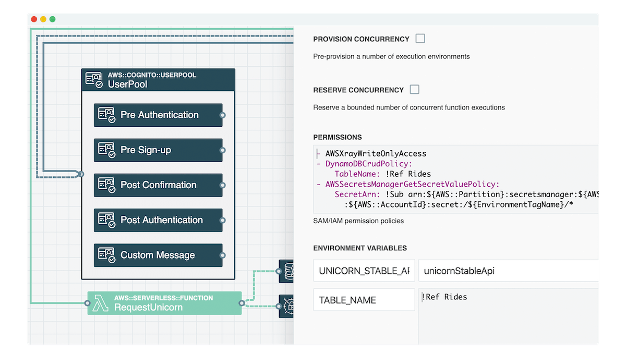Click the Pre Authentication trigger icon
This screenshot has height=364, width=626.
point(107,115)
